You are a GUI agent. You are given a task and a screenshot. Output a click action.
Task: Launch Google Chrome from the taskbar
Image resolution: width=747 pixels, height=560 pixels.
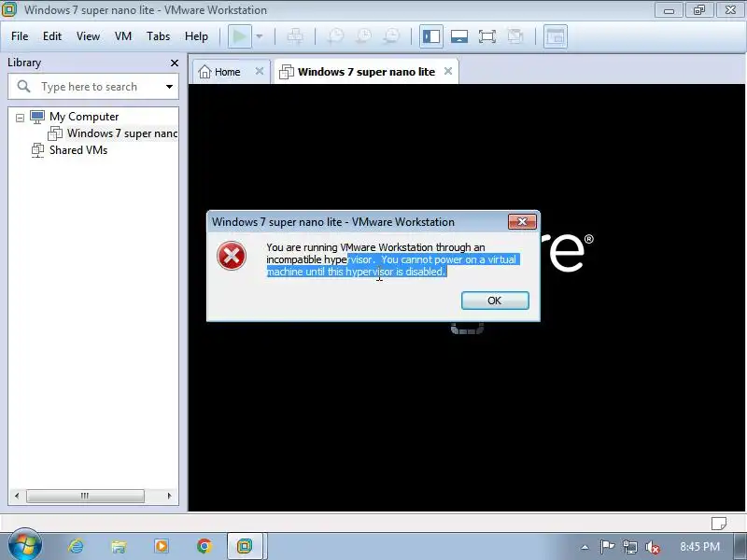[204, 546]
